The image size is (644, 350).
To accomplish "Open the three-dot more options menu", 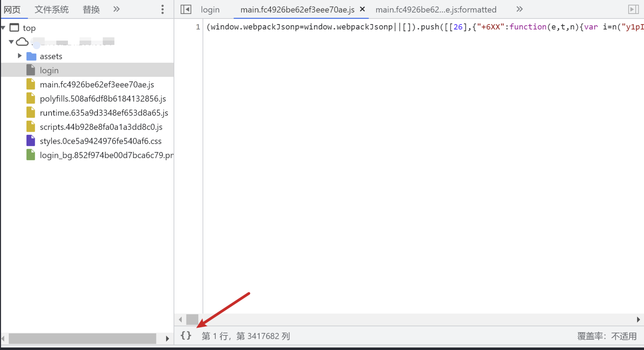I will tap(162, 10).
